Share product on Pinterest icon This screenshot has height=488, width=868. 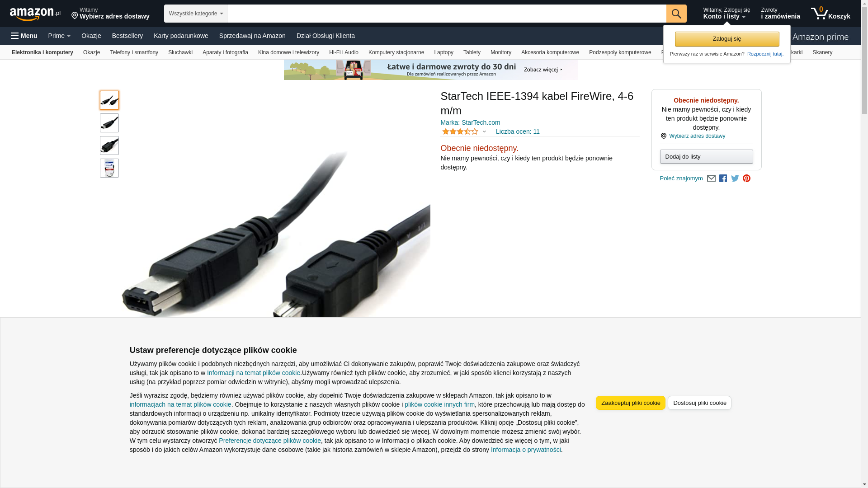coord(746,178)
